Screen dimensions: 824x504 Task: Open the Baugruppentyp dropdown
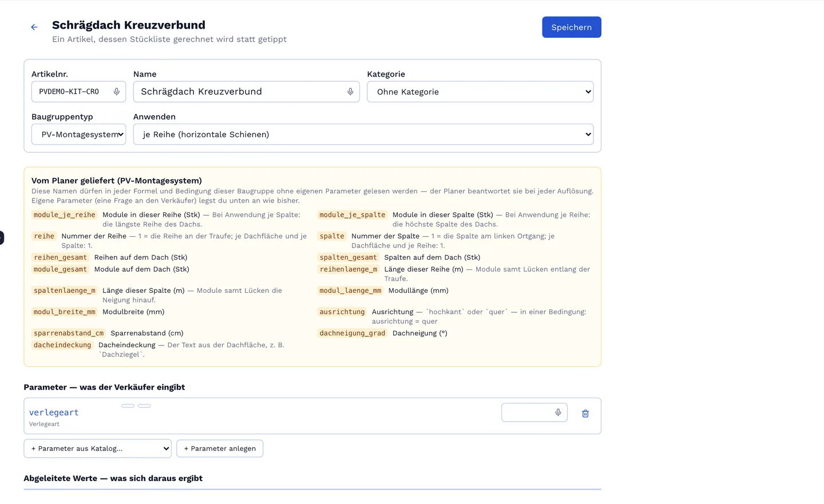point(78,134)
